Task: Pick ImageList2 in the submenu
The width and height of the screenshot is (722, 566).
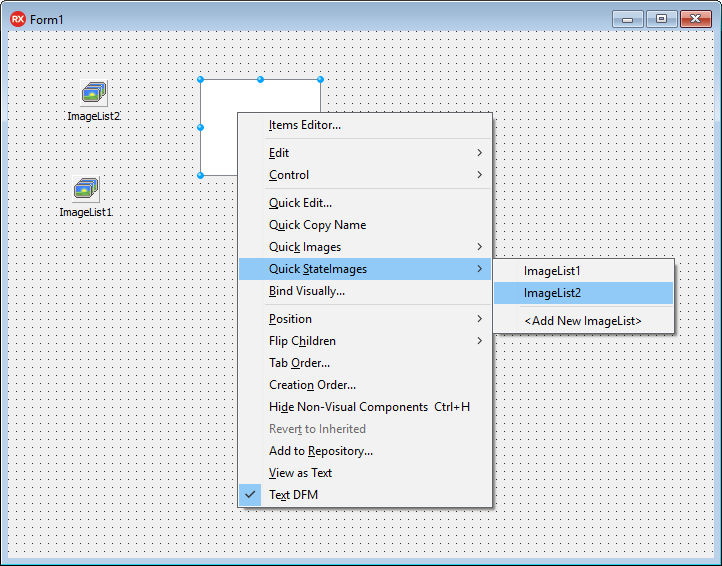Action: pos(583,293)
